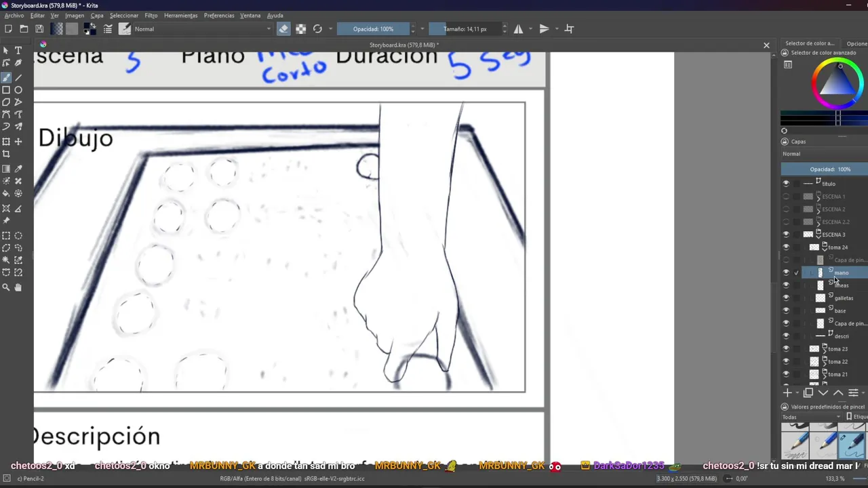Open the Editar menu

pyautogui.click(x=37, y=15)
